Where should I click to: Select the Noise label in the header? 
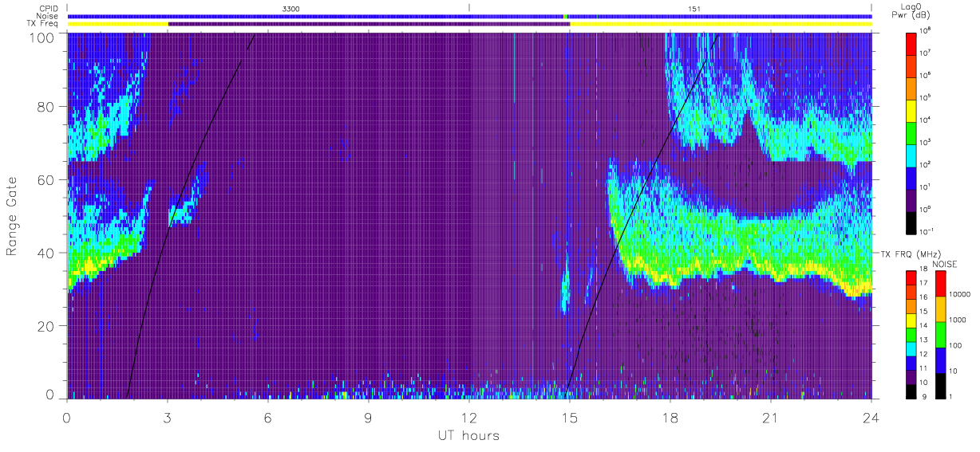tap(49, 16)
